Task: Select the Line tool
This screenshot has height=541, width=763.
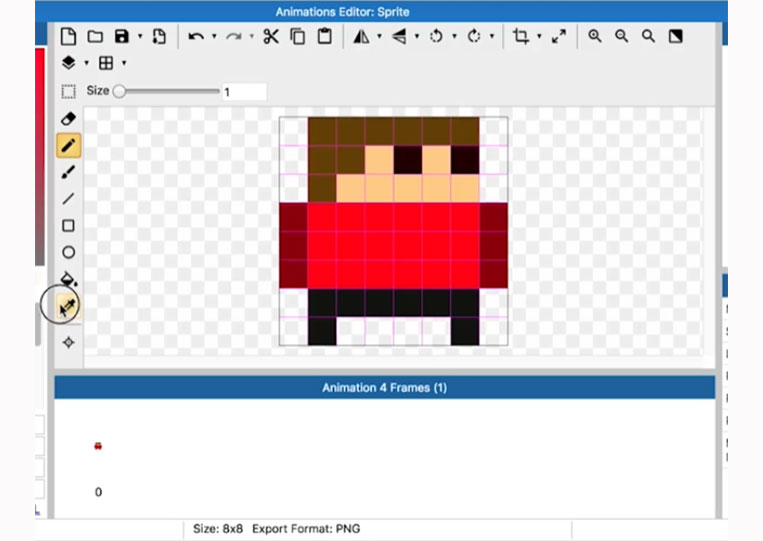Action: pos(69,198)
